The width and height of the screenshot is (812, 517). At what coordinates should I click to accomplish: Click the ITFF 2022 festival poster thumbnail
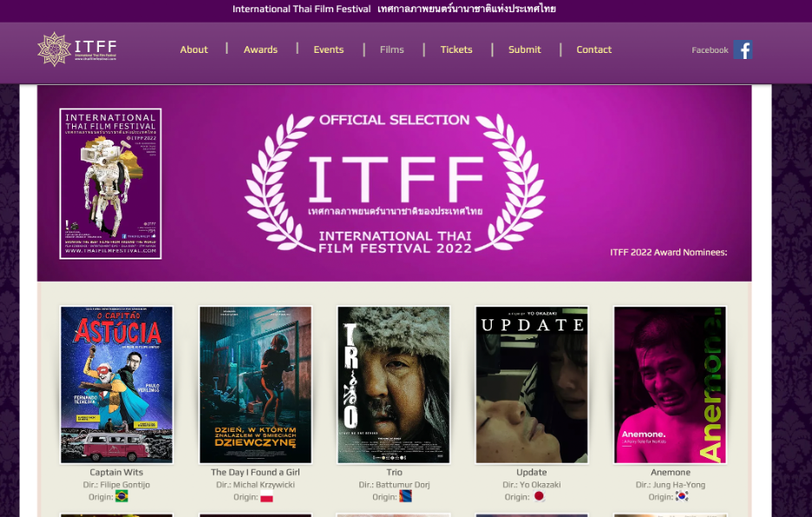110,183
